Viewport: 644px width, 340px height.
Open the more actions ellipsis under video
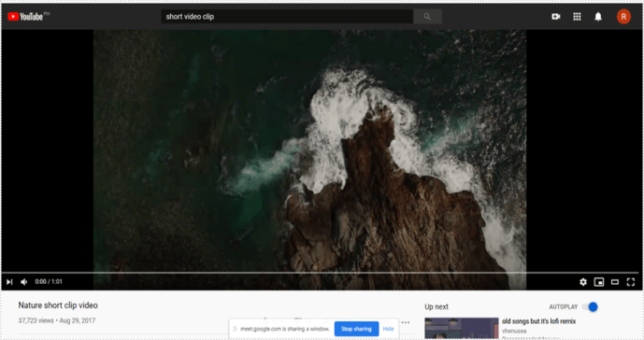coord(406,322)
